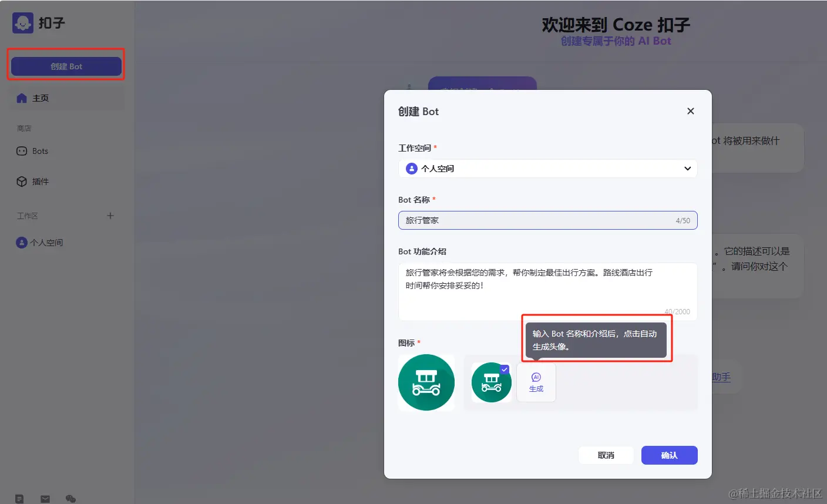This screenshot has width=827, height=504.
Task: Click the Bot 名称 input field with 旅行管家
Action: (548, 220)
